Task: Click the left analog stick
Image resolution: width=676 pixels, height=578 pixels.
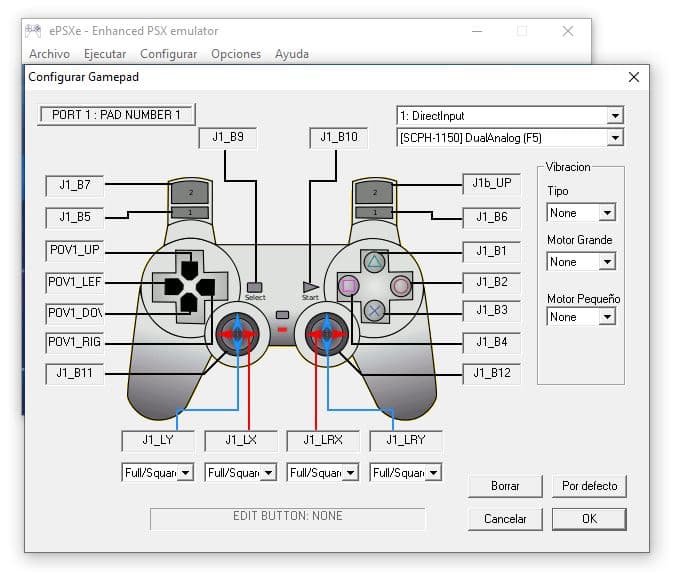Action: (238, 333)
